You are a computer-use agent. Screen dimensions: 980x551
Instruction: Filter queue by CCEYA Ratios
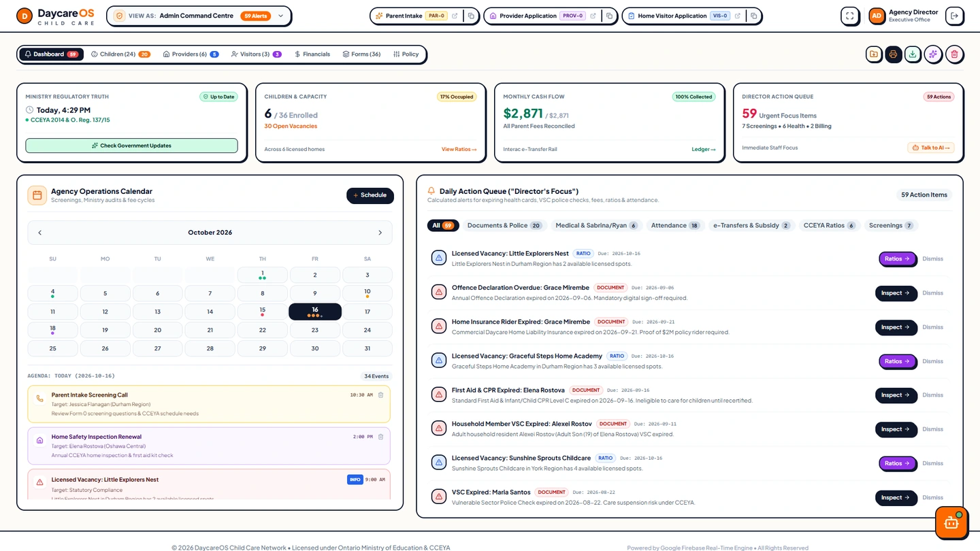(830, 225)
